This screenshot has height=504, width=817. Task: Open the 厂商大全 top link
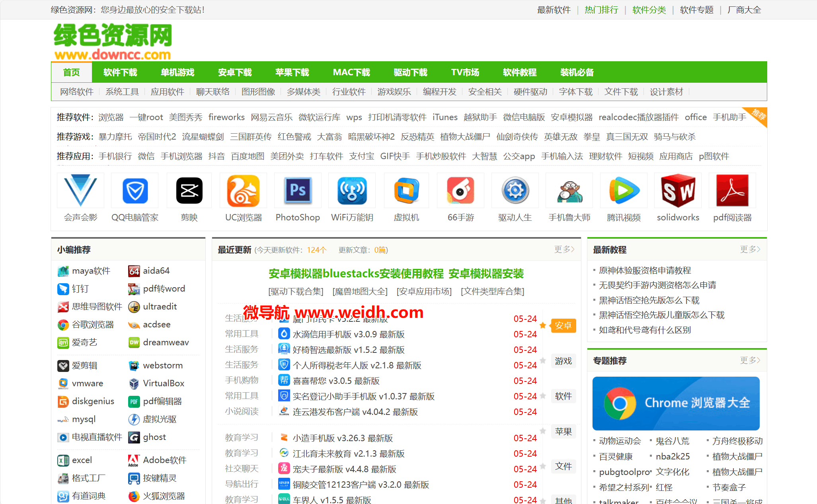pyautogui.click(x=744, y=10)
